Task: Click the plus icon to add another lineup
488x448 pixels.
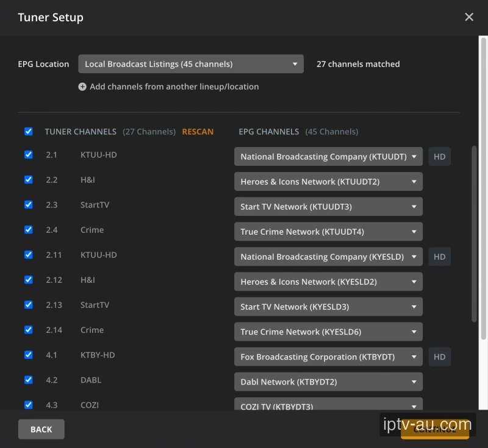Action: tap(82, 87)
